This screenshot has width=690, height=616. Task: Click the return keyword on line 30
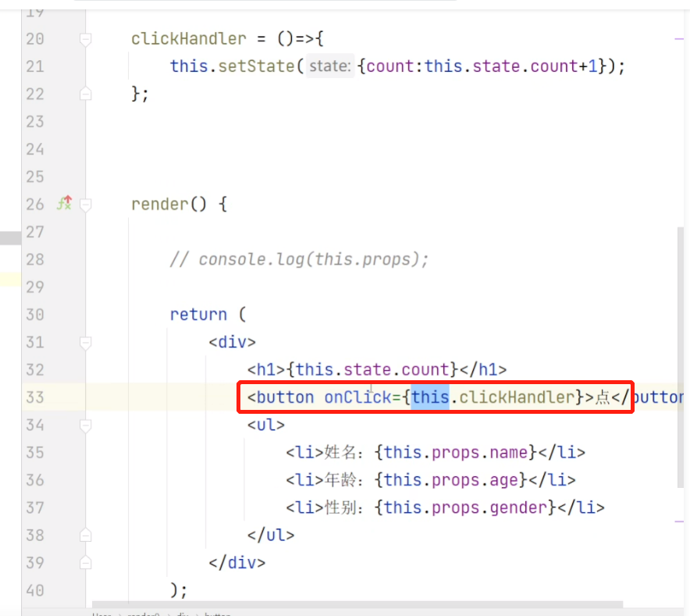point(198,315)
